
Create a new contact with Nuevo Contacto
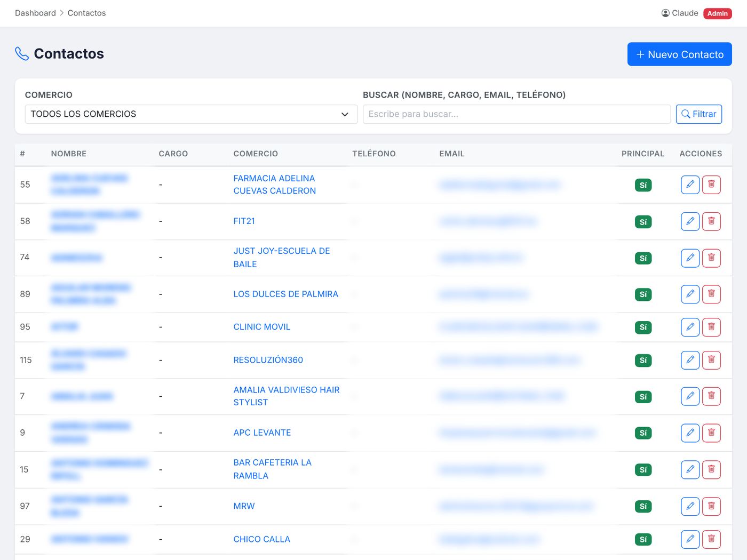pyautogui.click(x=680, y=54)
